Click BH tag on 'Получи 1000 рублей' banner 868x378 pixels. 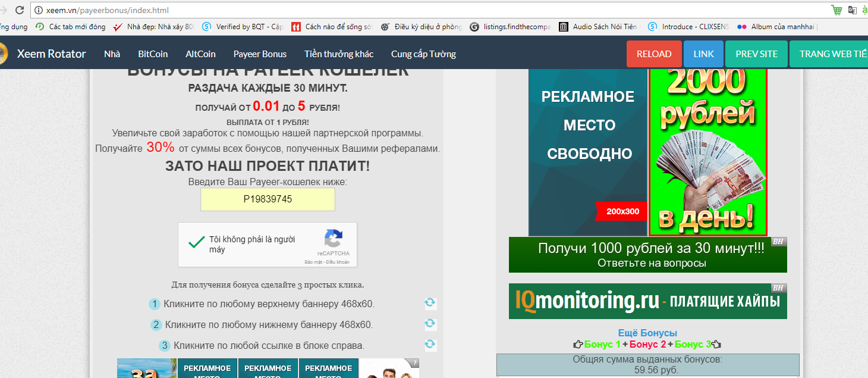click(778, 242)
